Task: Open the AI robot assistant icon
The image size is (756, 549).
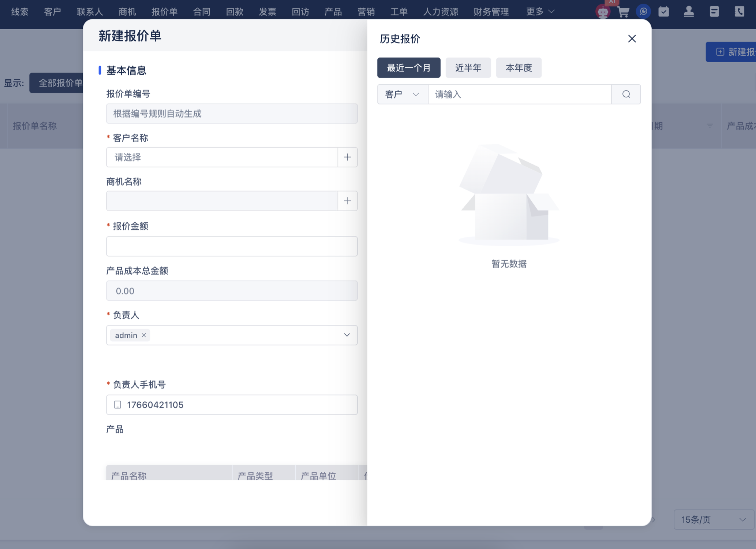Action: pyautogui.click(x=603, y=12)
